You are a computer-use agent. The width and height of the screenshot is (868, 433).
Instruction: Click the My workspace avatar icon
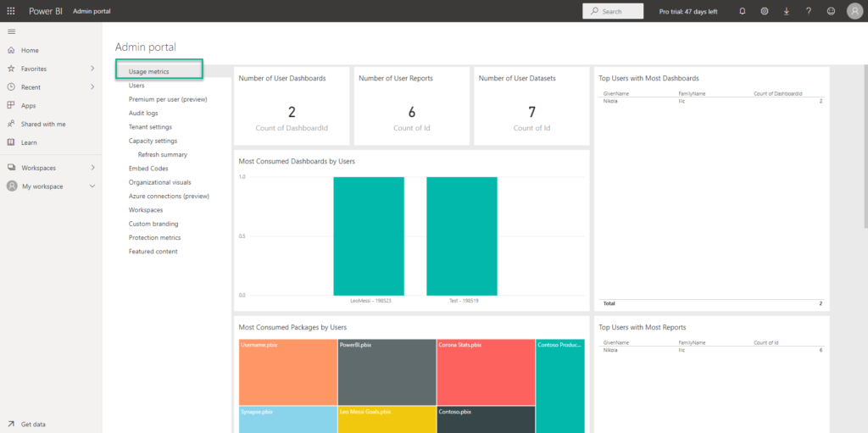(x=12, y=186)
